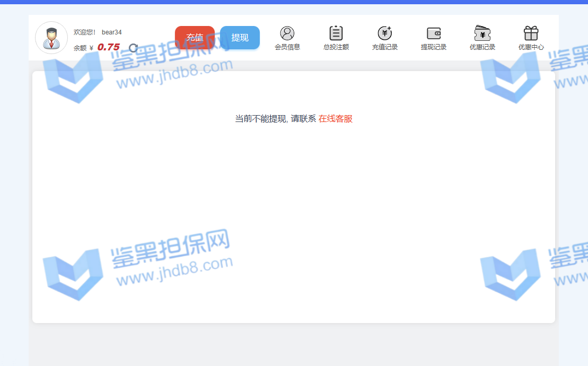Go to the 提现记录 text label

click(x=434, y=47)
